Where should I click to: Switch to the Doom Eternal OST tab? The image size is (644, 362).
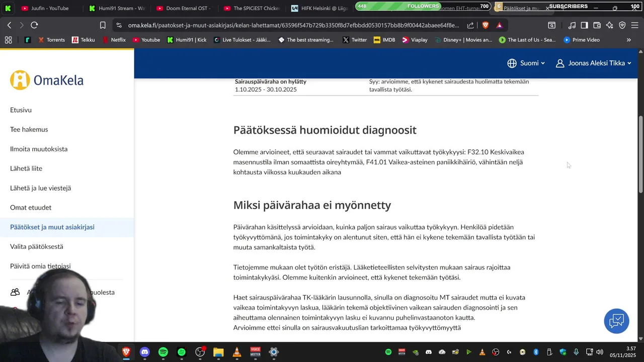tap(184, 8)
